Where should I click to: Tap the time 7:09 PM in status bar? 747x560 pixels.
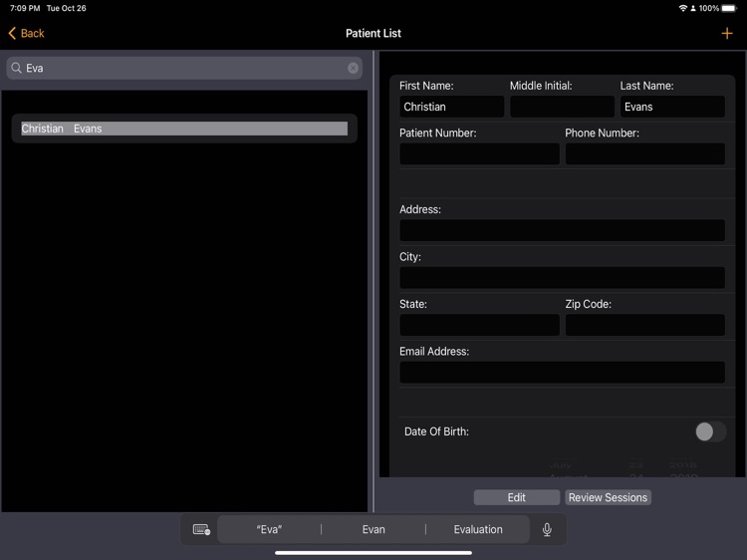click(x=25, y=8)
